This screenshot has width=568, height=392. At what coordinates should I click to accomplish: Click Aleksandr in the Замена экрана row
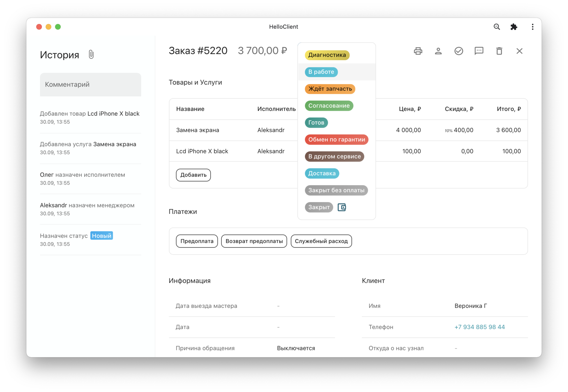271,130
